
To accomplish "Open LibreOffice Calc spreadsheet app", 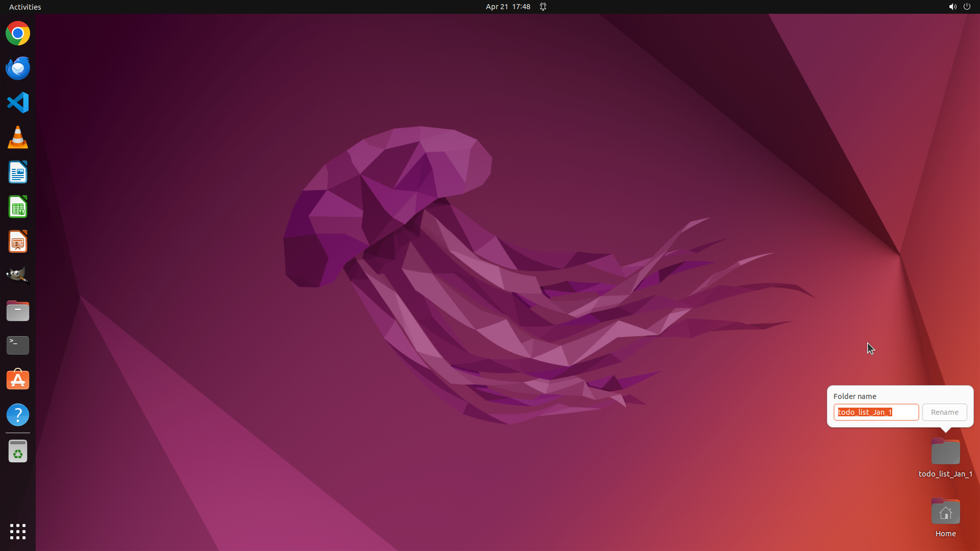I will [x=18, y=207].
